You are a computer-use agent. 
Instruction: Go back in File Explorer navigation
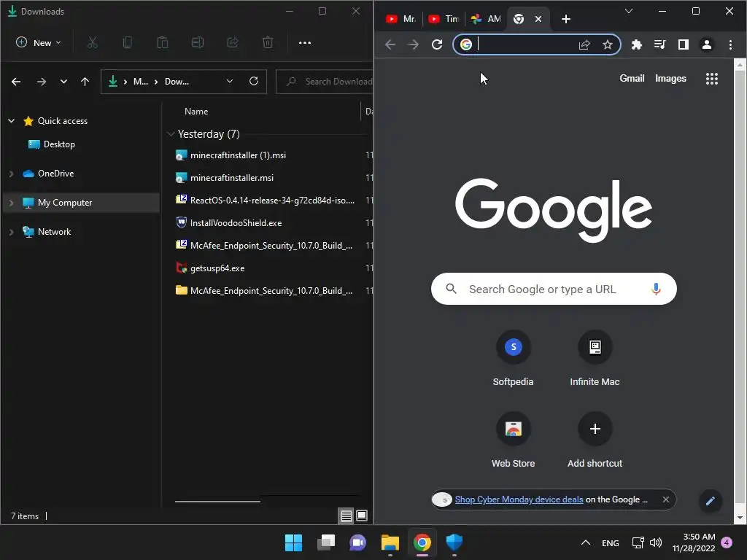(16, 82)
